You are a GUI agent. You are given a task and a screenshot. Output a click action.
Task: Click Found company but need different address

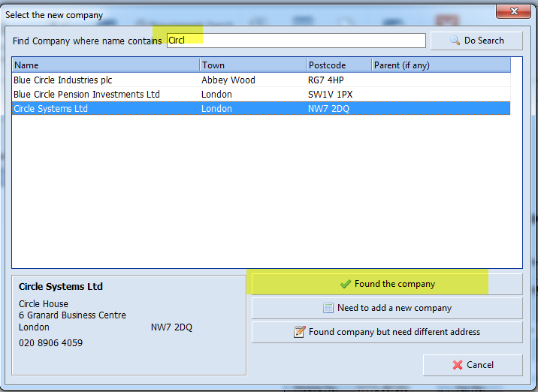(387, 332)
